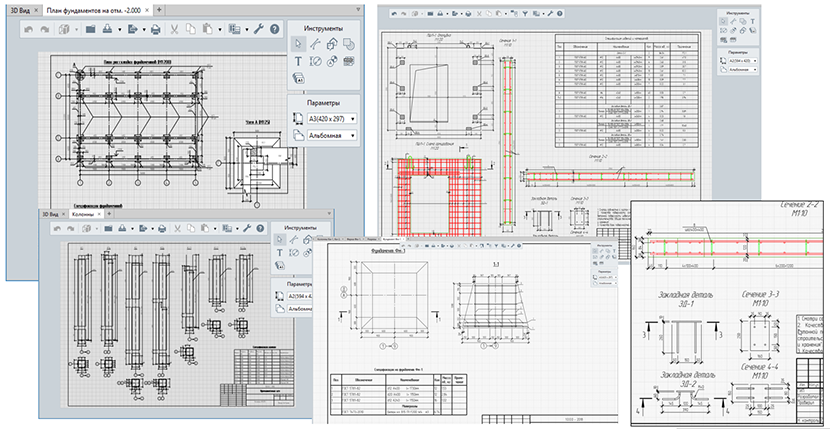Redo in the foundation plan window toolbar
The width and height of the screenshot is (830, 429).
point(45,29)
